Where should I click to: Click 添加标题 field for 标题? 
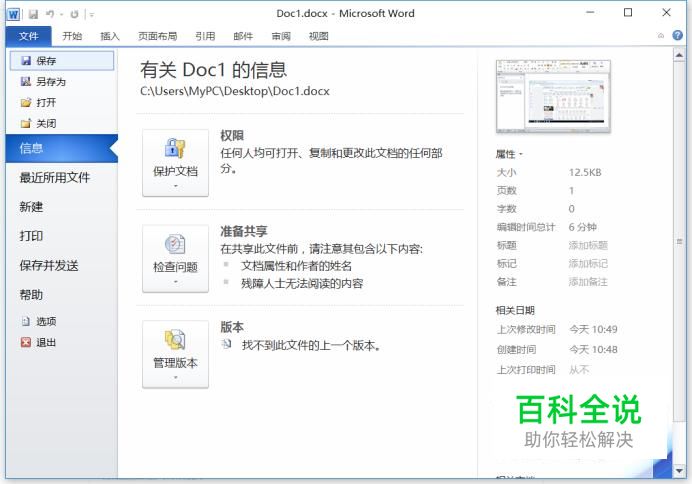(x=588, y=245)
